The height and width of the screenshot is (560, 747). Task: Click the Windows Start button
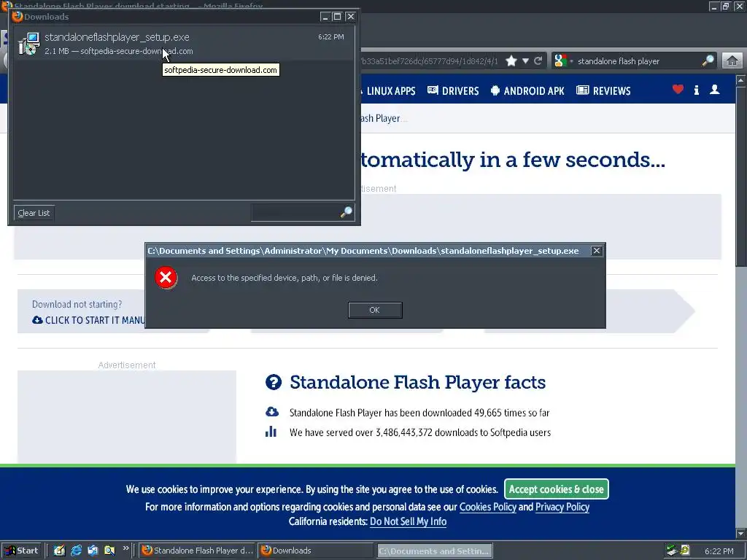(21, 551)
